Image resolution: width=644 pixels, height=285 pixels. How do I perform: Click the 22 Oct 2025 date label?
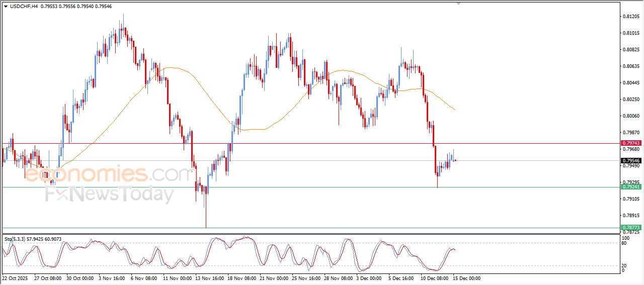coord(16,277)
